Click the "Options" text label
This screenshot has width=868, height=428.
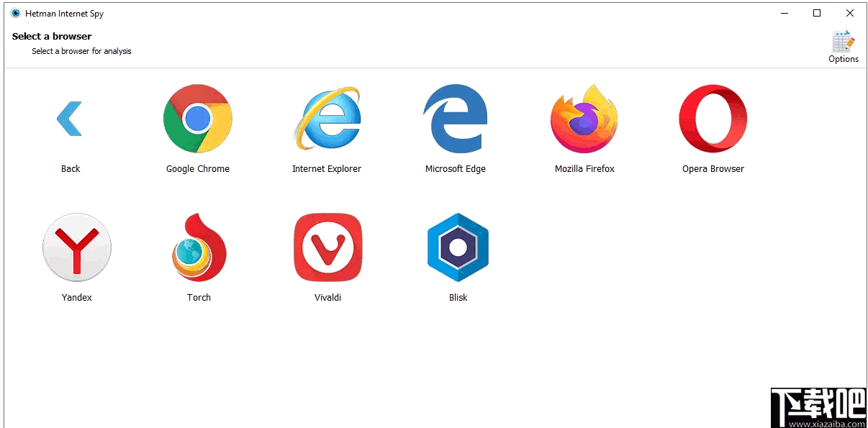click(x=844, y=59)
